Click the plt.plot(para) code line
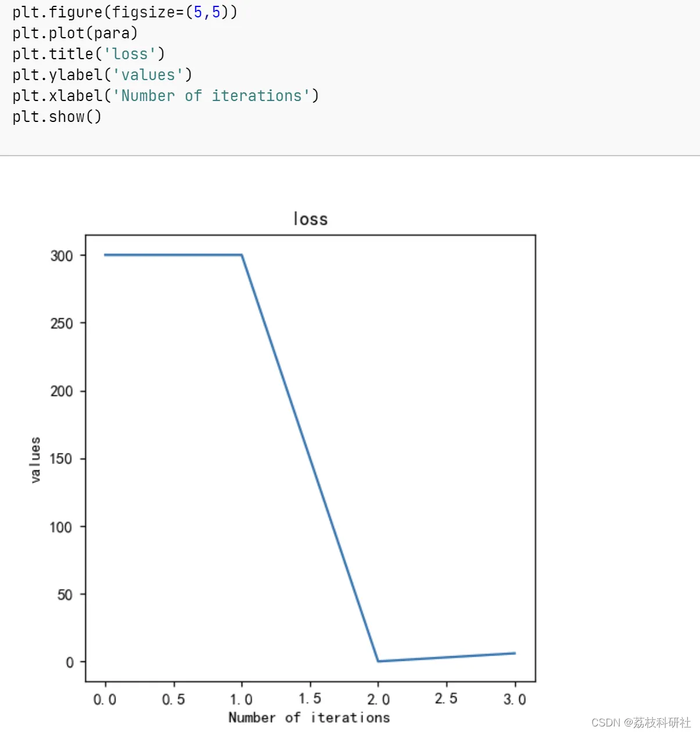 click(75, 33)
